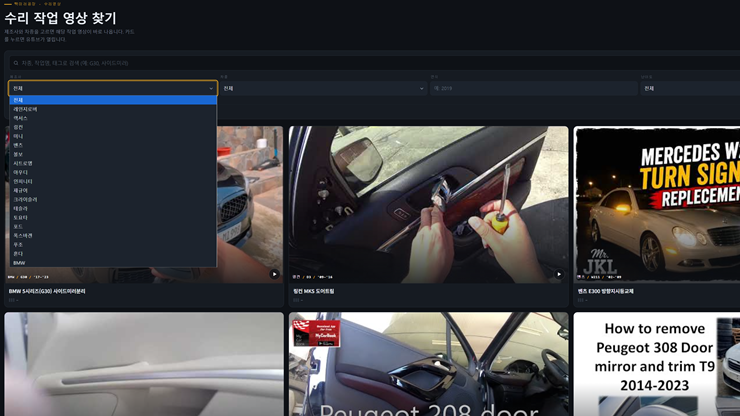Choose 렉서스 from manufacturer list

click(x=113, y=118)
